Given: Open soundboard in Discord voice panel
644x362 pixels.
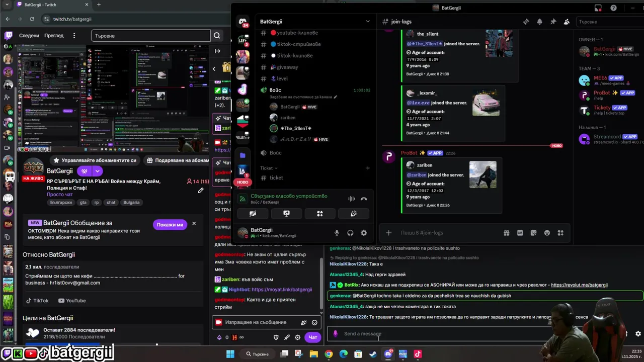Looking at the screenshot, I should pos(354,214).
